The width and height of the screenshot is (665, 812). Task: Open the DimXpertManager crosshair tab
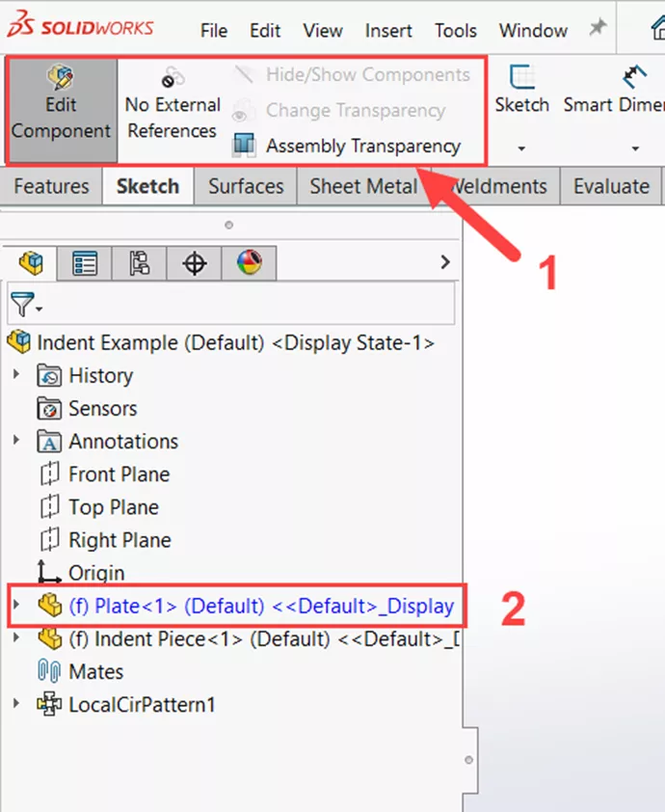coord(194,263)
